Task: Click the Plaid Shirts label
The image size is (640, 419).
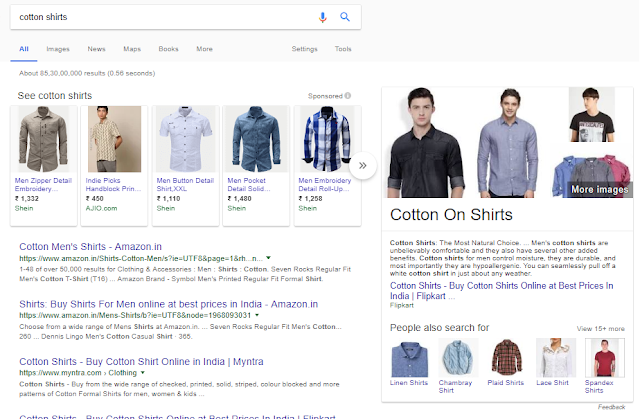Action: pos(505,383)
